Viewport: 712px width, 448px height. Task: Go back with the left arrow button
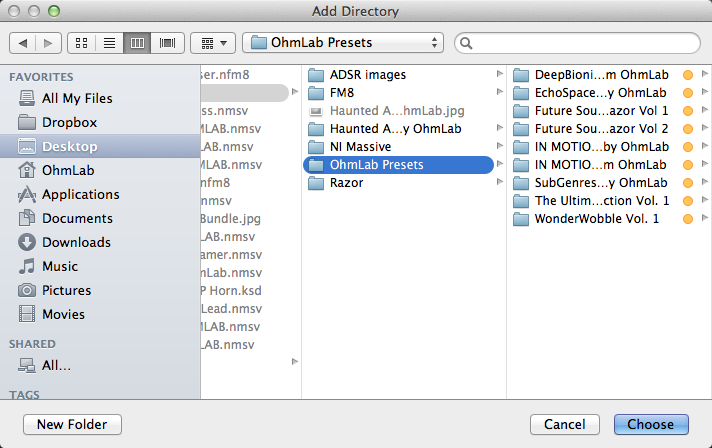pyautogui.click(x=23, y=43)
